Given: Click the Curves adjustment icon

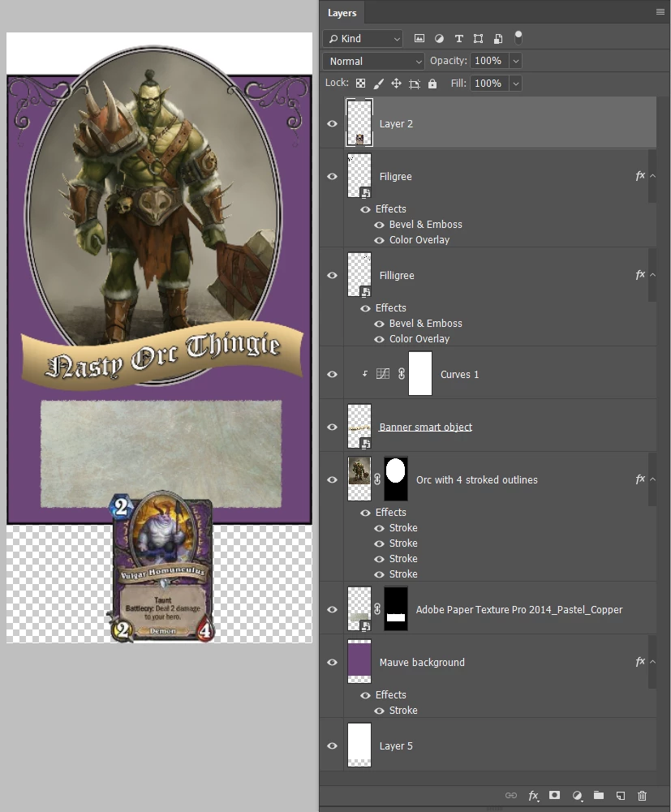Looking at the screenshot, I should [x=383, y=373].
